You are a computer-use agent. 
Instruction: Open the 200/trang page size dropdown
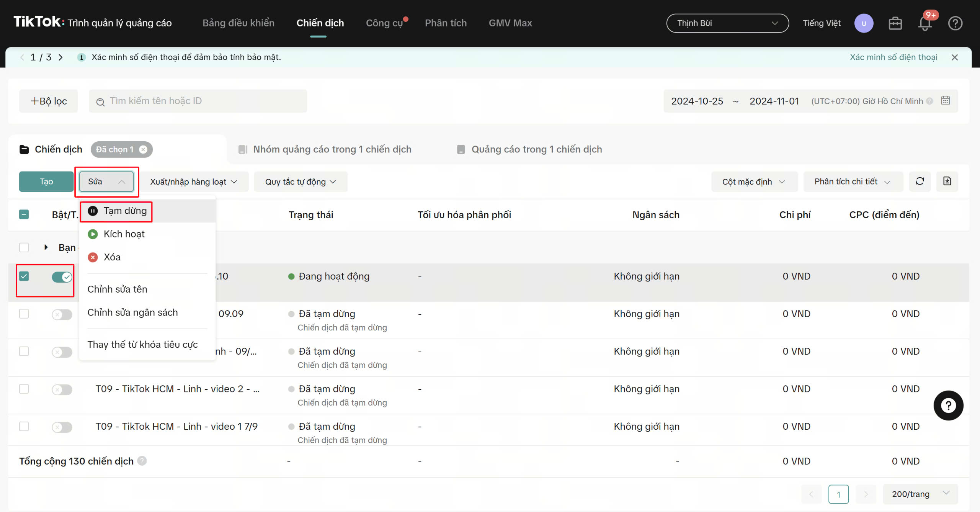point(920,494)
